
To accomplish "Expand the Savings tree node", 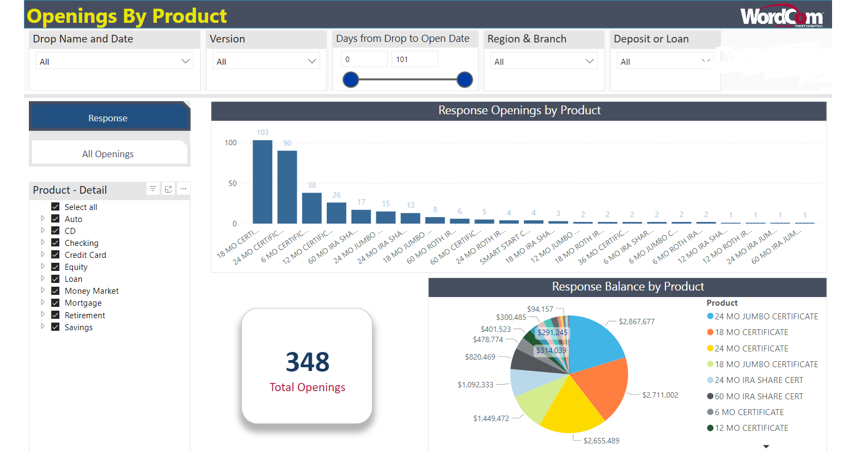I will 42,326.
